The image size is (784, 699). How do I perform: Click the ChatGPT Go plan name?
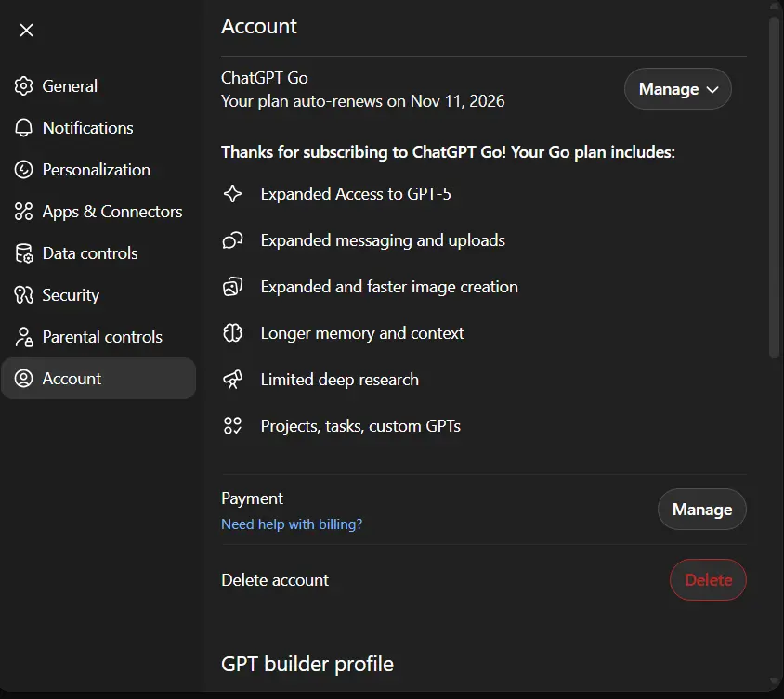(x=265, y=78)
